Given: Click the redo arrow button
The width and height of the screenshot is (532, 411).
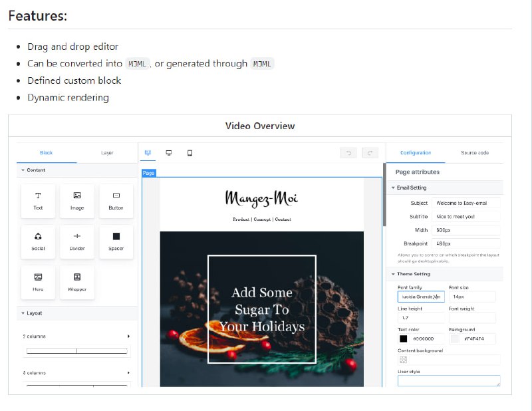Looking at the screenshot, I should tap(370, 153).
